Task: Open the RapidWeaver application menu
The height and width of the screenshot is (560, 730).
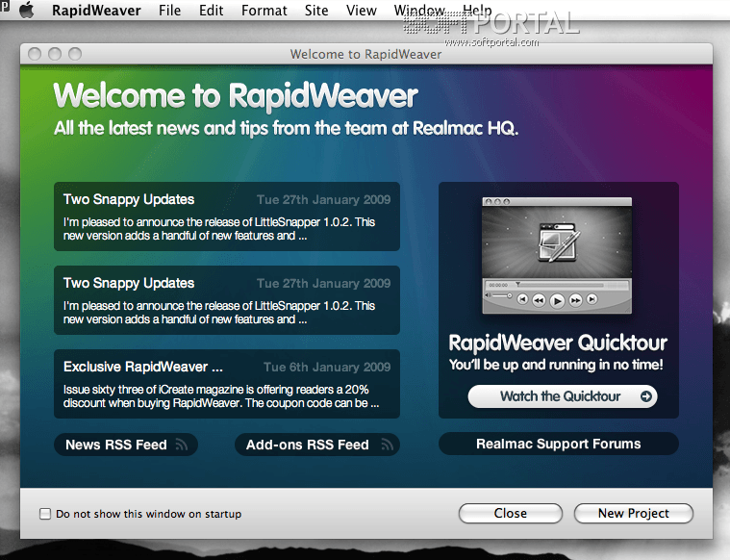Action: (96, 11)
